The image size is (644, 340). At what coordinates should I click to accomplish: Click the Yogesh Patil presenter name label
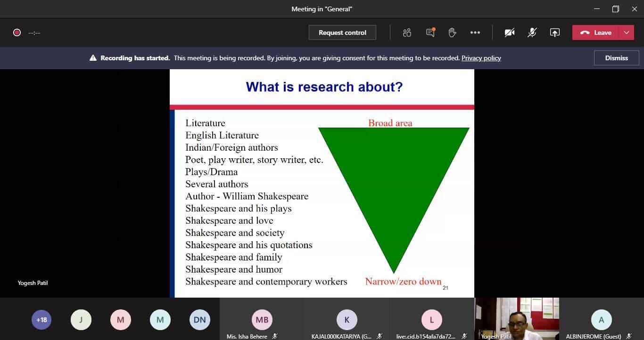[x=33, y=283]
